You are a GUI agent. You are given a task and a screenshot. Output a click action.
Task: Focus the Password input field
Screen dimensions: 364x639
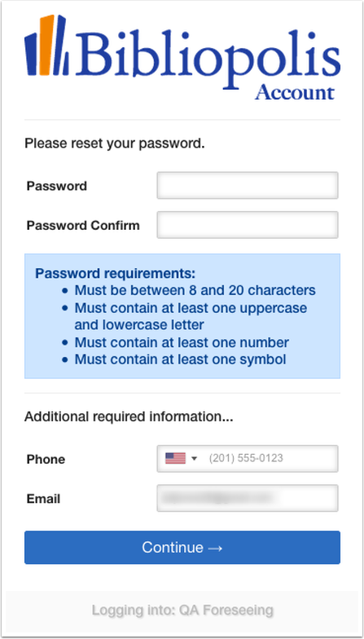[248, 186]
